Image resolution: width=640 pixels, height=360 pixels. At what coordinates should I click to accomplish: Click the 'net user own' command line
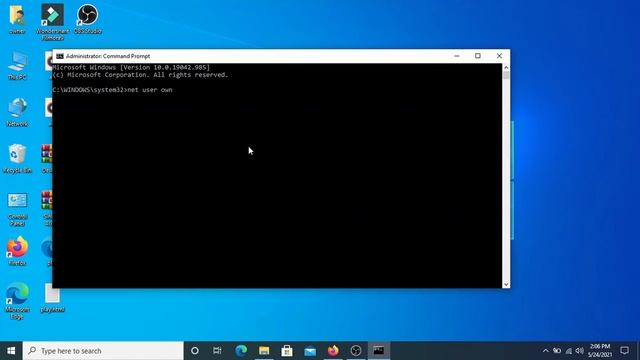point(113,90)
